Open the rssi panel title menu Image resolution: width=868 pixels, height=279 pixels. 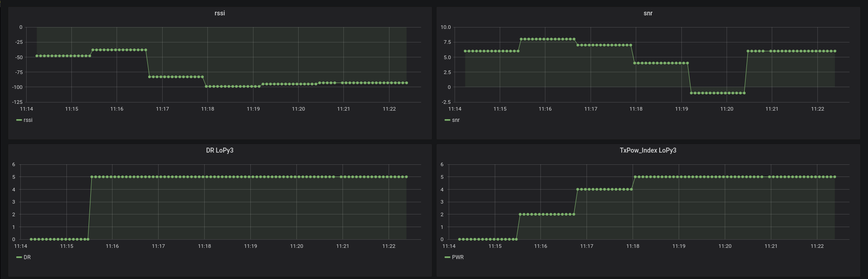[220, 13]
